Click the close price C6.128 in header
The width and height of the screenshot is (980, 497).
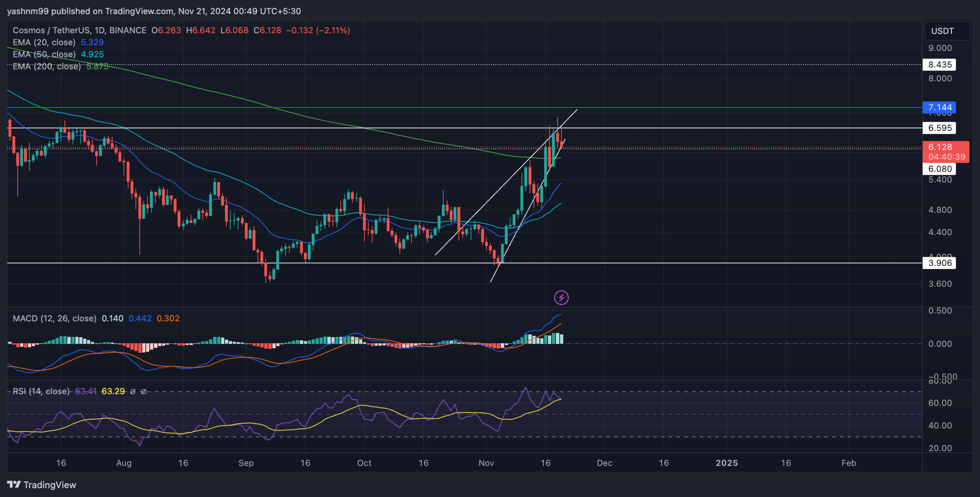tap(267, 30)
